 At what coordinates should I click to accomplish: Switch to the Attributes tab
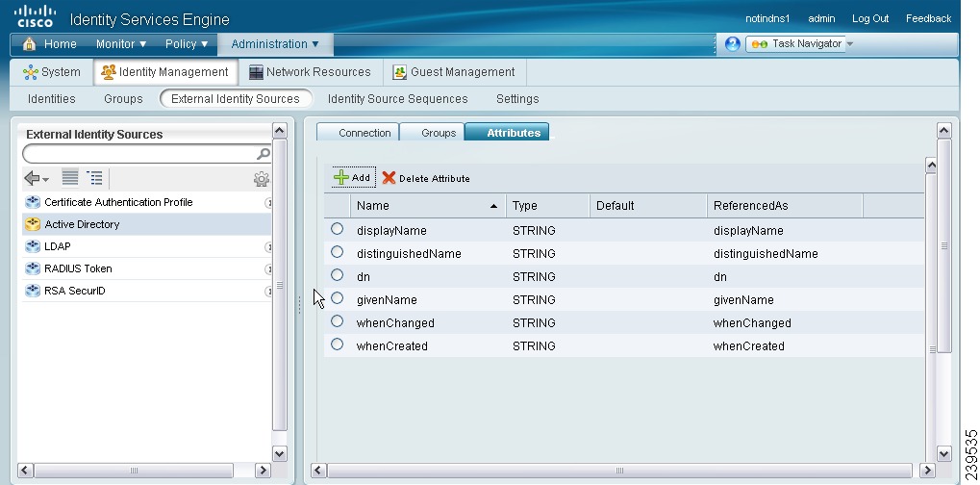tap(508, 132)
